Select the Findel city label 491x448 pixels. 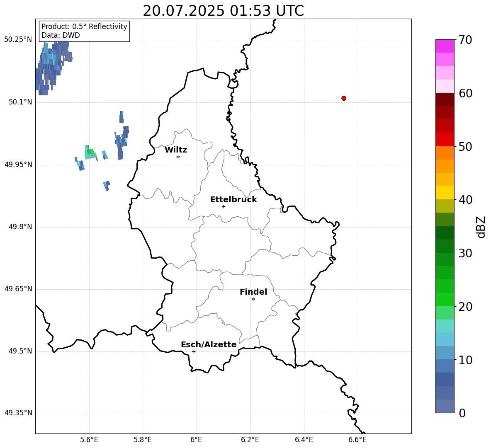tap(253, 292)
